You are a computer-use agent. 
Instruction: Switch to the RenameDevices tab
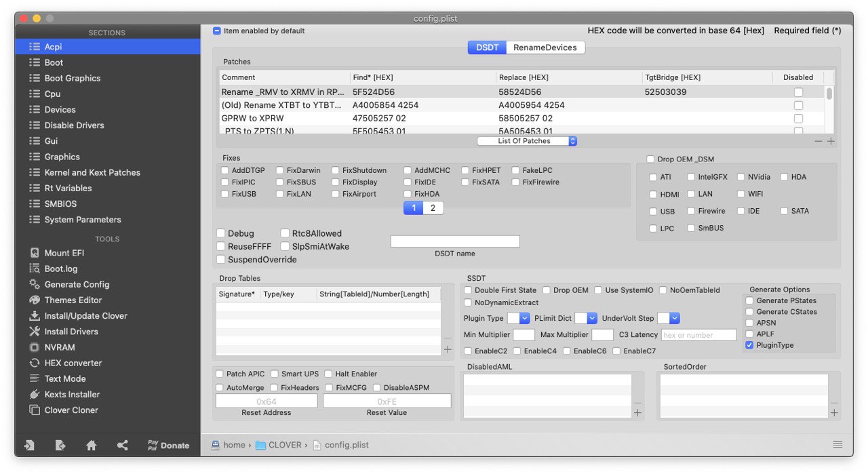coord(545,47)
